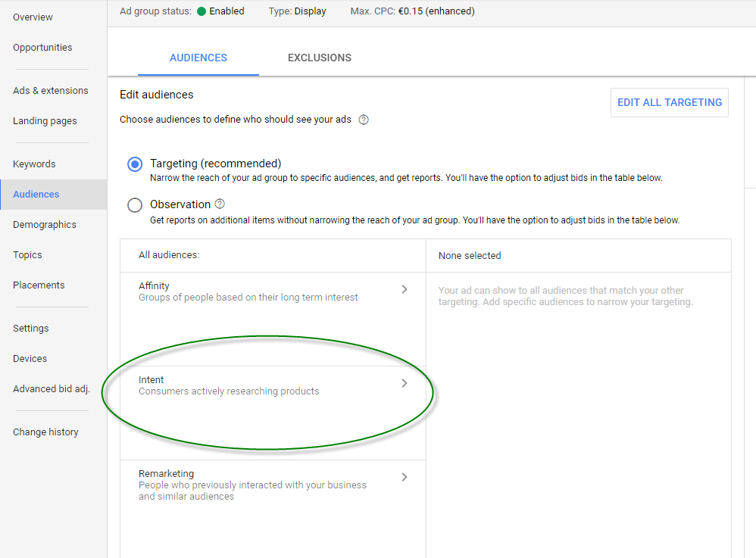This screenshot has height=558, width=756.
Task: Open Settings in the sidebar
Action: [x=31, y=329]
